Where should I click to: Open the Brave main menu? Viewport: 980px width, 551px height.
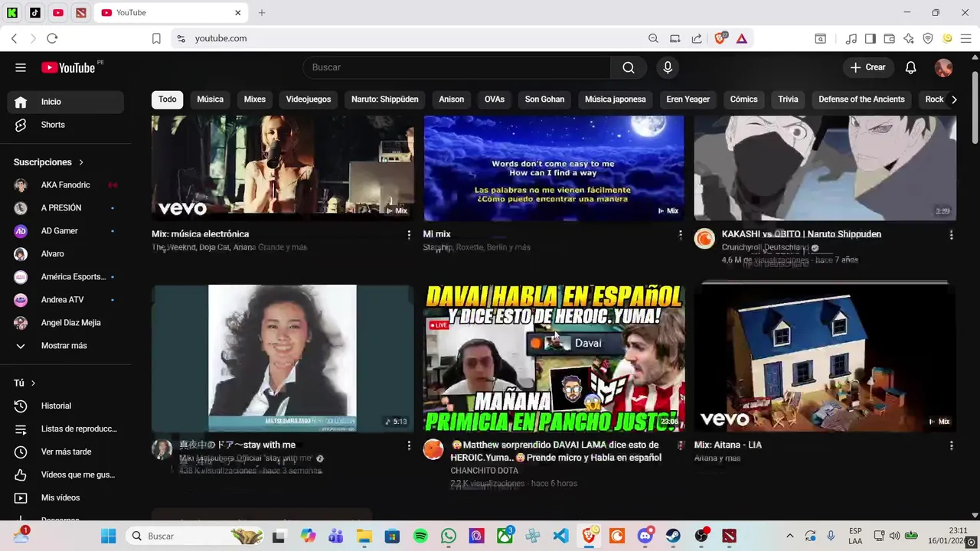click(x=966, y=38)
